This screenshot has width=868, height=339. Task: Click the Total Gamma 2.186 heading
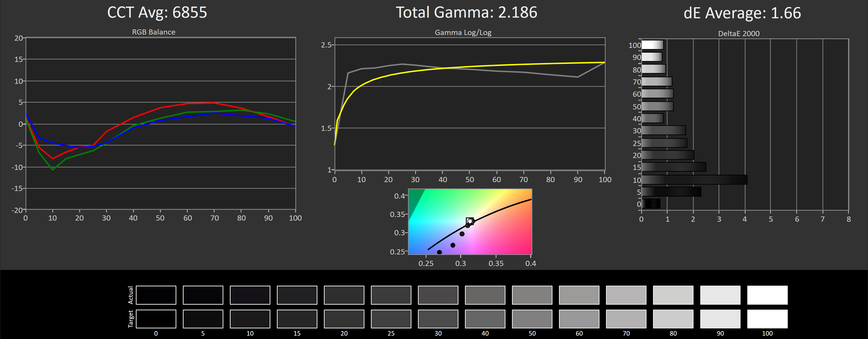466,12
